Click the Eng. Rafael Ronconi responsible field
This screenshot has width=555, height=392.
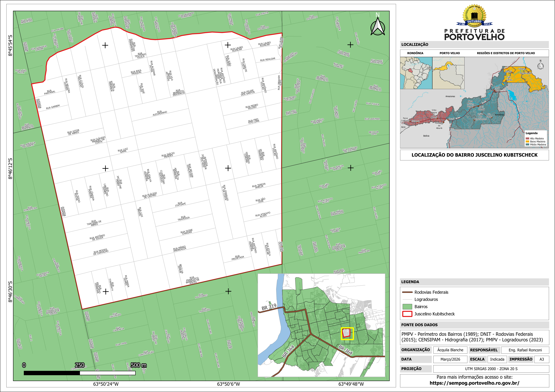525,350
